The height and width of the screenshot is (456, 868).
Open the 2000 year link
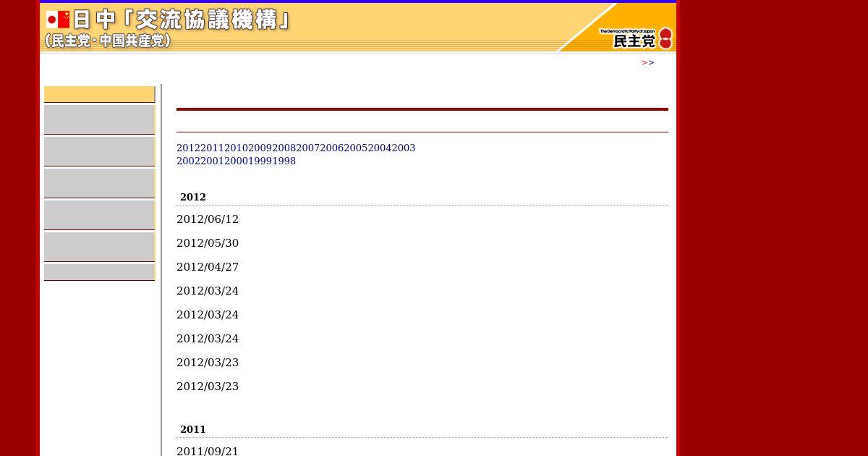(x=236, y=161)
